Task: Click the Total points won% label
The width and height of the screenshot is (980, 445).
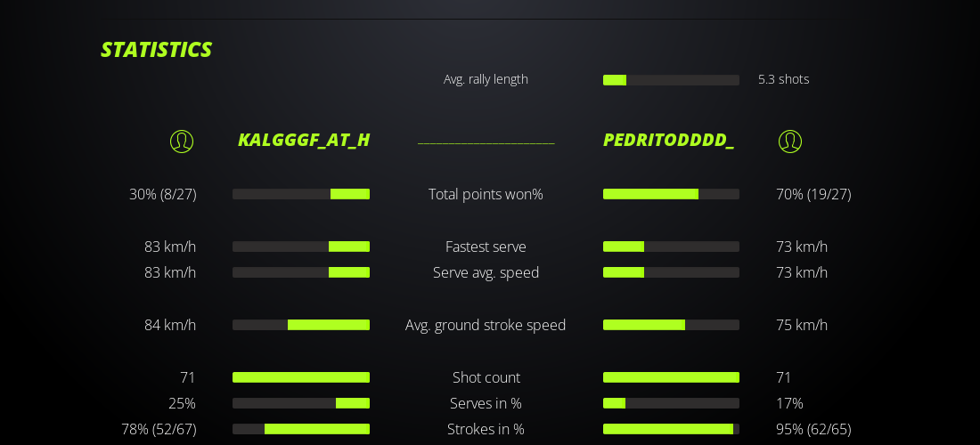Action: coord(486,194)
